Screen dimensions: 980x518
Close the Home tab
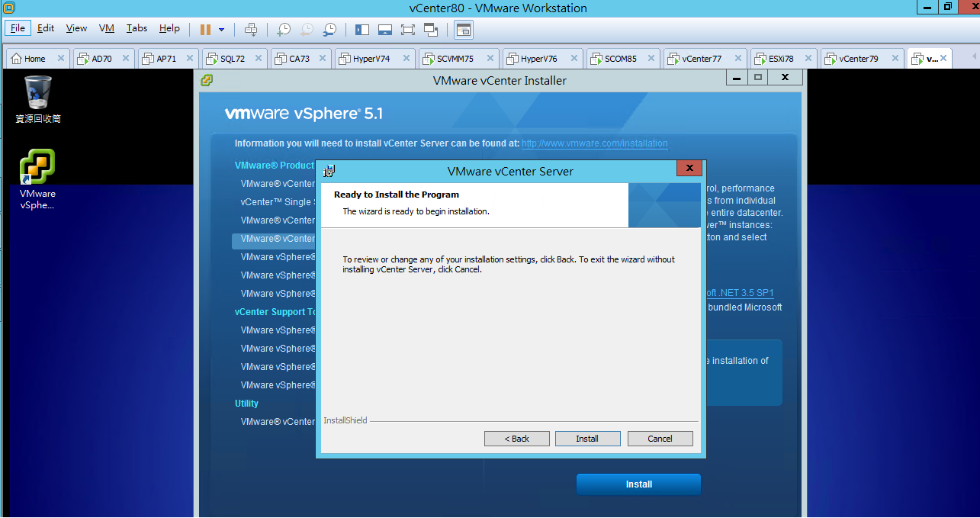coord(61,59)
